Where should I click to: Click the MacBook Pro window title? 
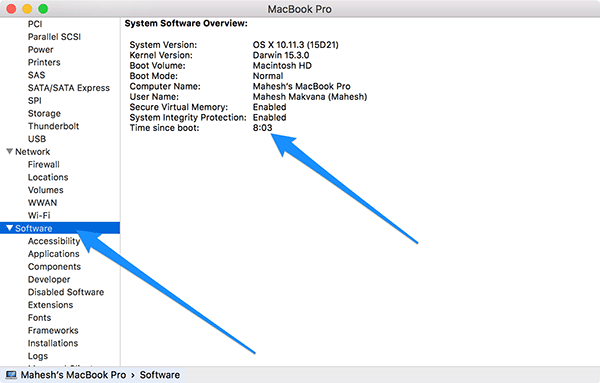(299, 9)
